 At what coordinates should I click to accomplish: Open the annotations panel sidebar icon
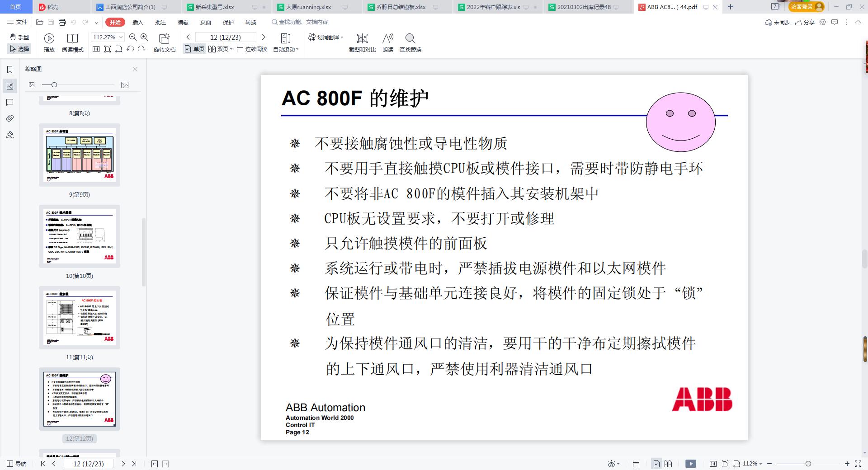pos(9,102)
